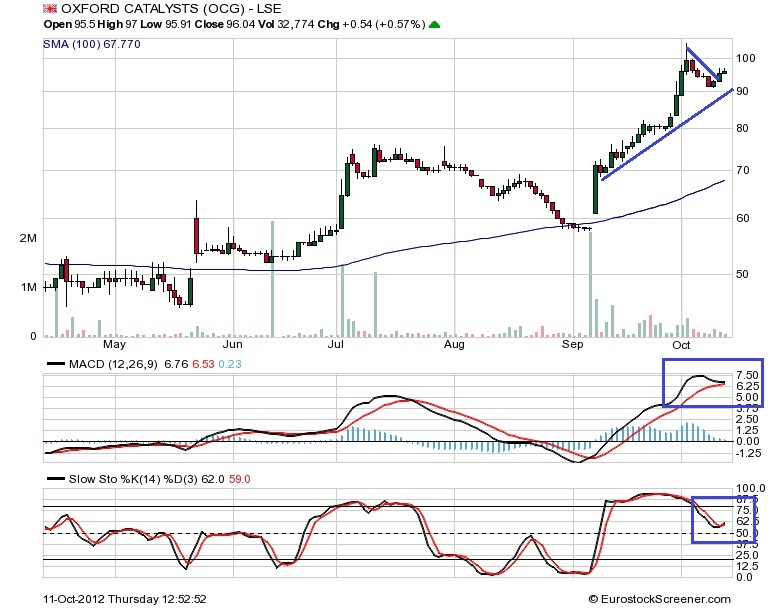Click the 37.5 stochastic axis label
778x610 pixels.
point(748,544)
